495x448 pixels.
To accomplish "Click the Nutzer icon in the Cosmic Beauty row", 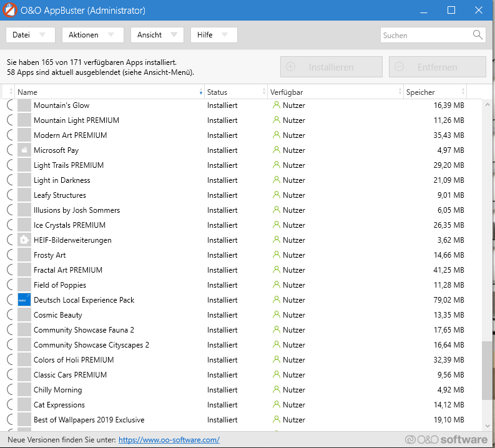I will pyautogui.click(x=277, y=315).
